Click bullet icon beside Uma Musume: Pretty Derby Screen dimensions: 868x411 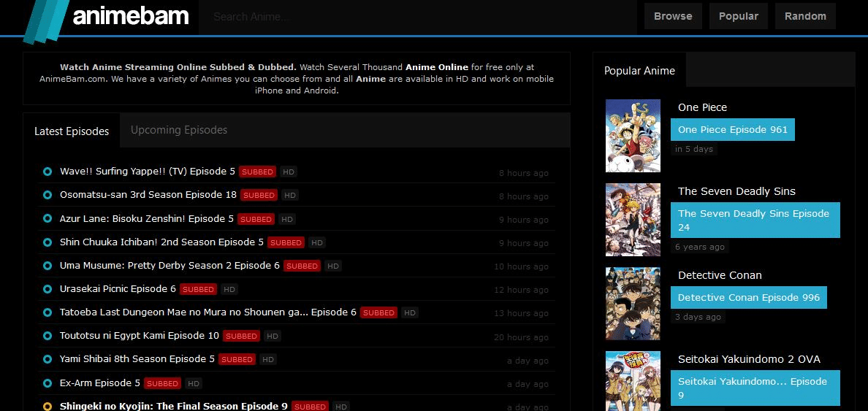pos(47,266)
